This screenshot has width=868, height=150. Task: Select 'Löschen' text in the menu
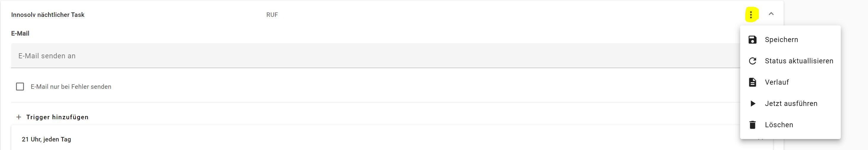[x=779, y=125]
